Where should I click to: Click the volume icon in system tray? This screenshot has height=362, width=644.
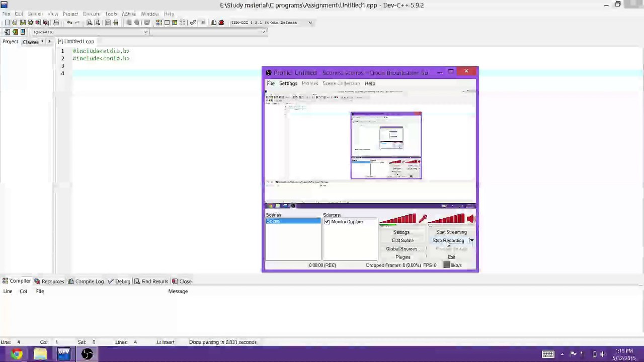click(x=603, y=354)
